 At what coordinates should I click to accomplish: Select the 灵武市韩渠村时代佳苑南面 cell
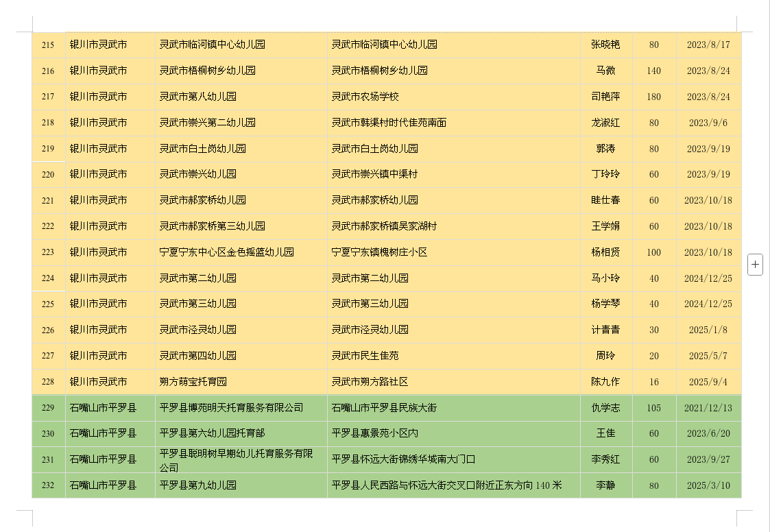pos(389,123)
